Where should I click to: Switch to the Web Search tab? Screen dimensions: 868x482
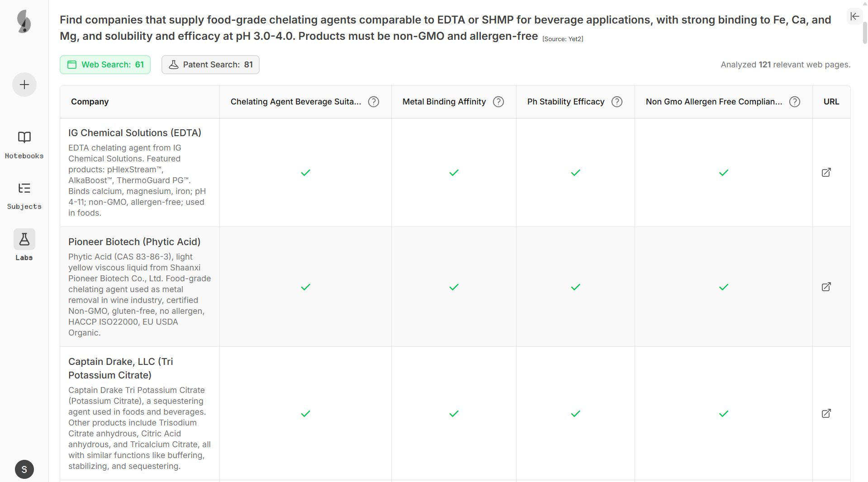[105, 65]
